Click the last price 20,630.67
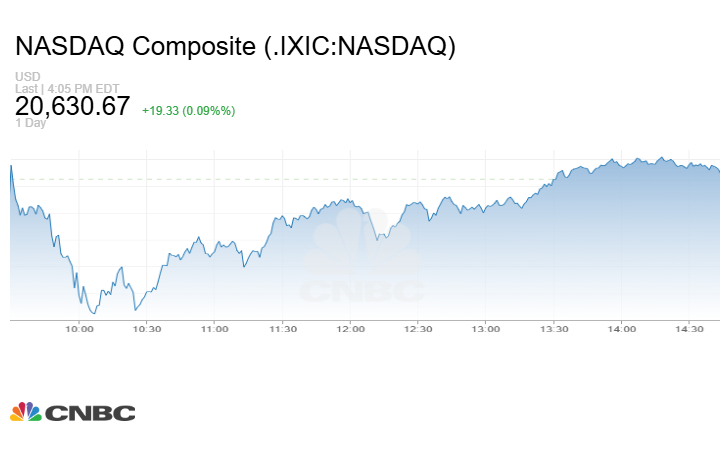720x450 pixels. coord(73,106)
